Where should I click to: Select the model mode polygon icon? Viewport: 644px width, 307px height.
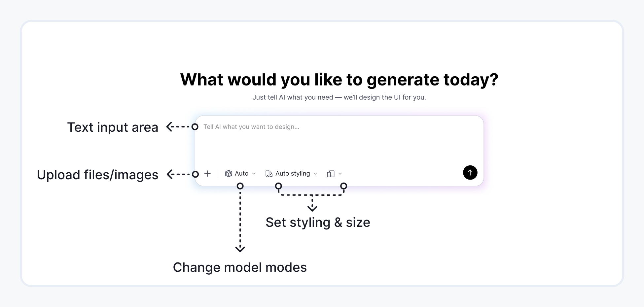pos(228,173)
